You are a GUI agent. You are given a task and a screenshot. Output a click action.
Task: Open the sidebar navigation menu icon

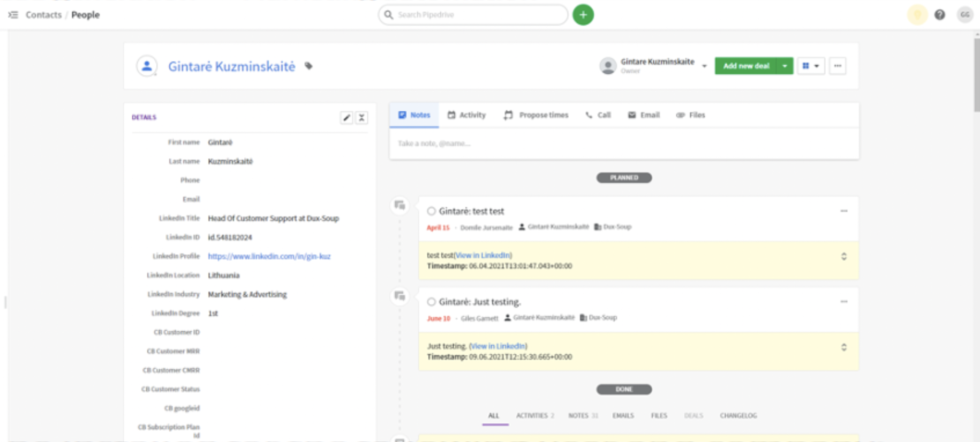13,14
